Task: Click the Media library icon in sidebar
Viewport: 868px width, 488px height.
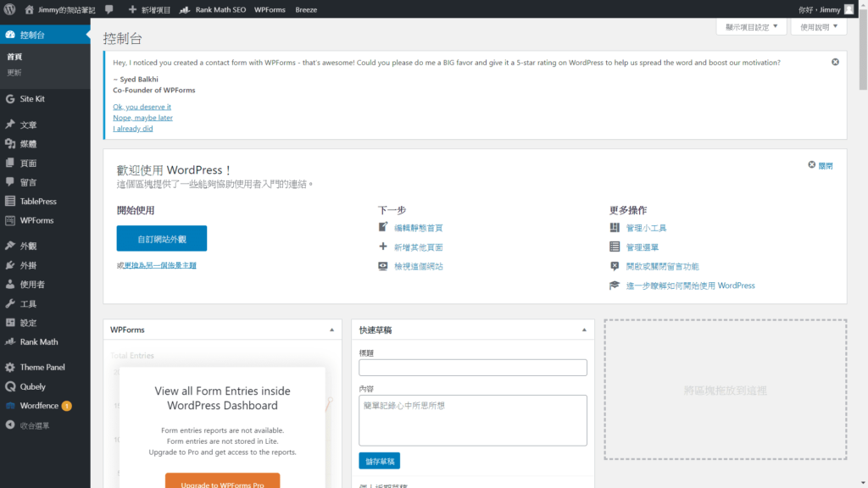Action: click(x=10, y=144)
